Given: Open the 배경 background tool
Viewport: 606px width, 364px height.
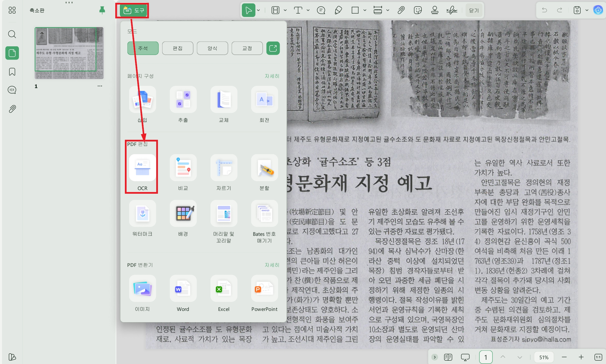Looking at the screenshot, I should tap(183, 219).
